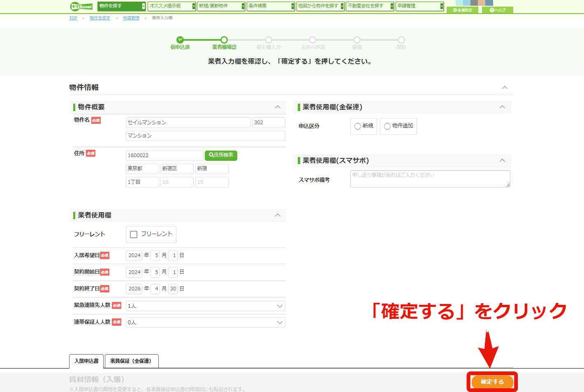Select the 物件追加 radio option
The width and height of the screenshot is (584, 392).
click(387, 126)
